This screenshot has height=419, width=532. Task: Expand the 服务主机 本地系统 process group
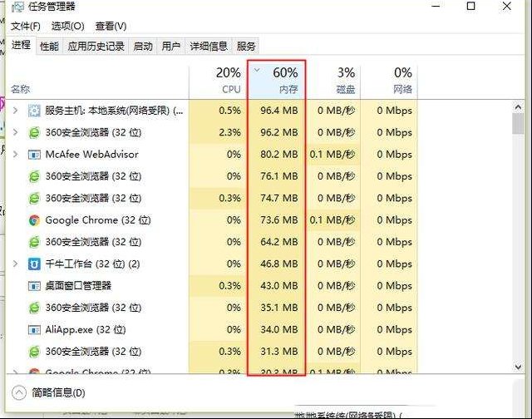tap(15, 111)
